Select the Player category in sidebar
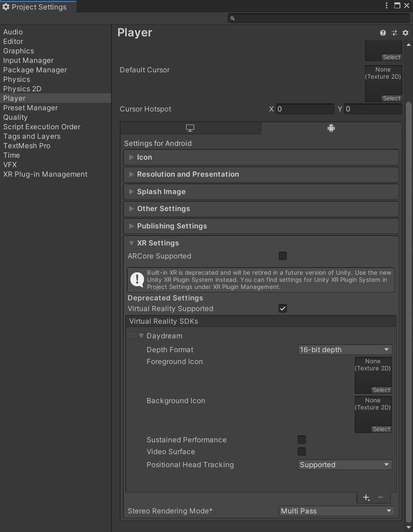The image size is (413, 532). (x=55, y=98)
